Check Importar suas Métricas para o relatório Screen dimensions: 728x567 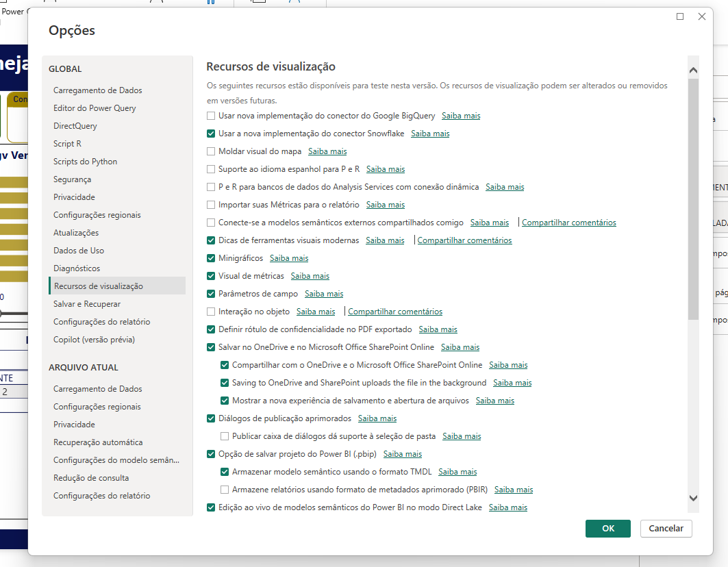(x=211, y=205)
